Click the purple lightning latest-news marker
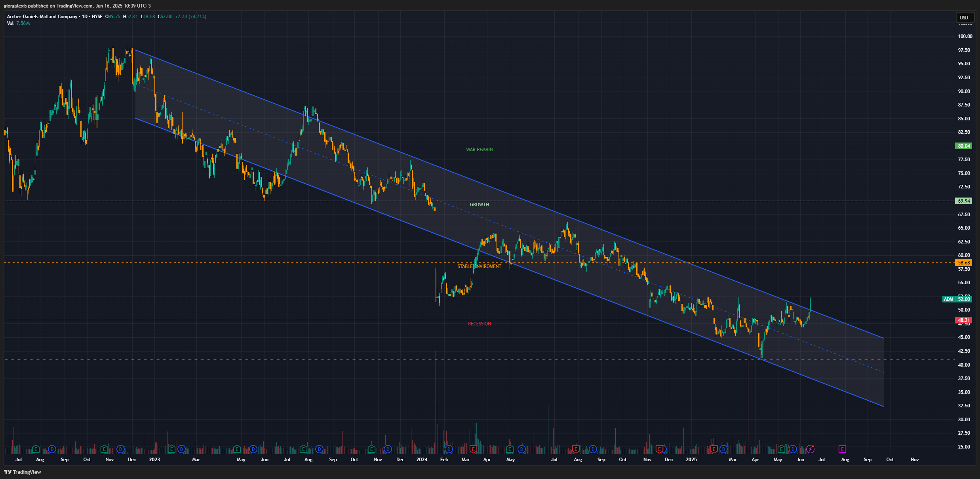980x479 pixels. click(x=811, y=449)
